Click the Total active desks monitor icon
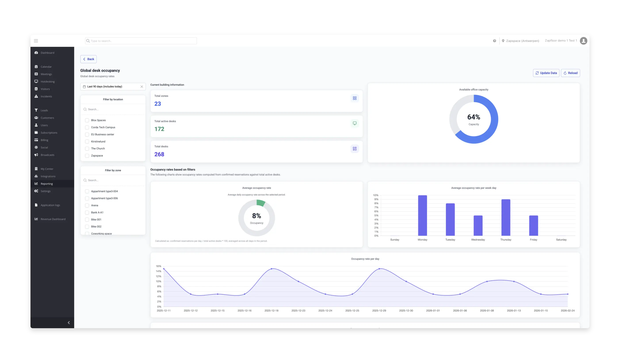 pyautogui.click(x=355, y=123)
